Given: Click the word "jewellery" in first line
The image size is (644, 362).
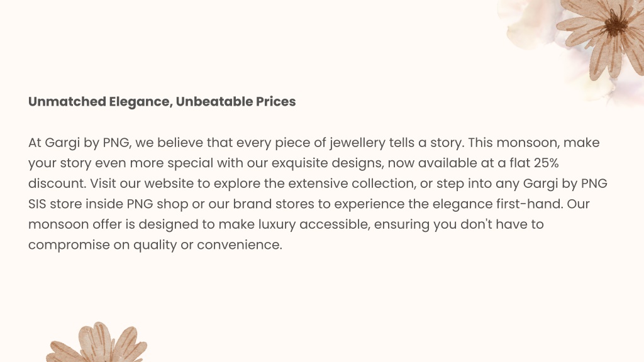Looking at the screenshot, I should point(357,143).
